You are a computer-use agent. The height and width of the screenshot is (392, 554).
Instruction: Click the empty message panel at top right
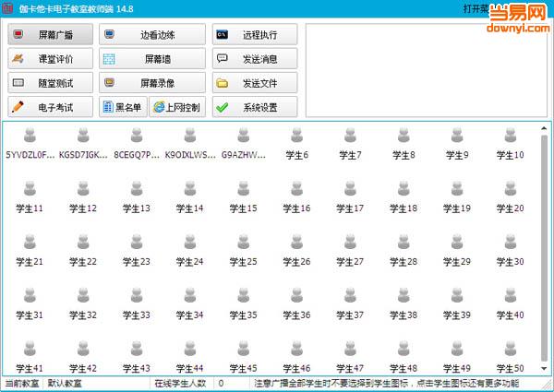click(x=426, y=70)
